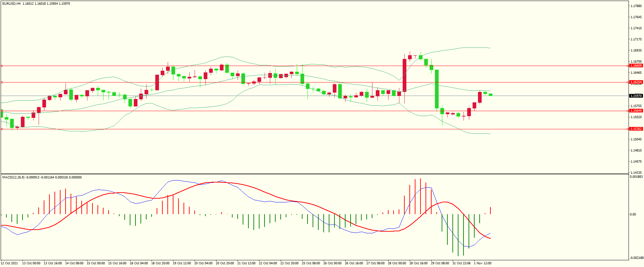Click the 31 Oct 22:06 time label

click(461, 263)
